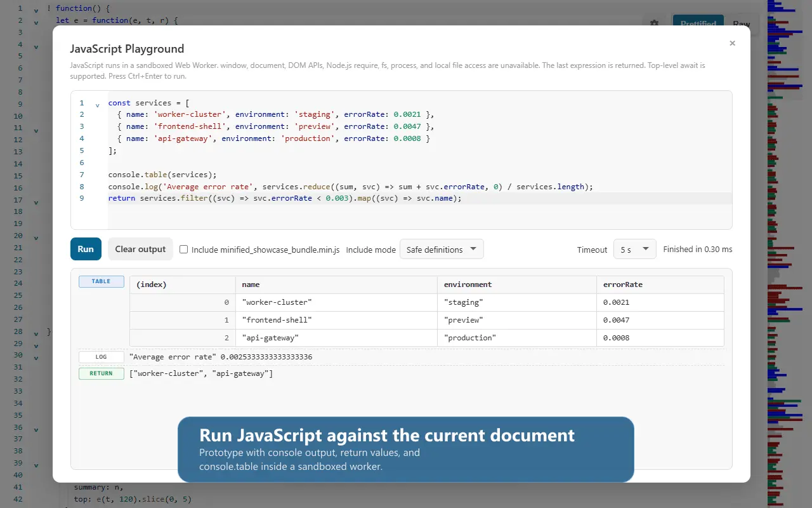812x508 pixels.
Task: Click the Average error rate log value
Action: pyautogui.click(x=221, y=357)
